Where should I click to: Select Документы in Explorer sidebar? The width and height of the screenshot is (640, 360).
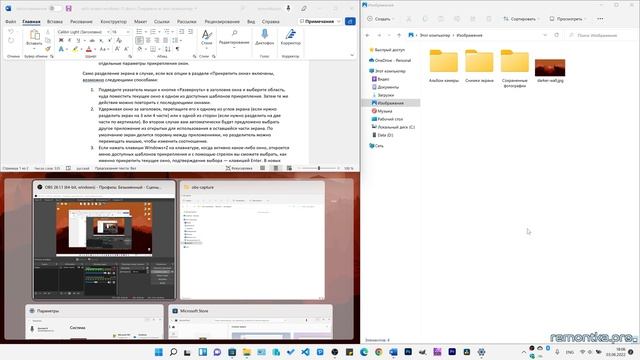pos(385,87)
